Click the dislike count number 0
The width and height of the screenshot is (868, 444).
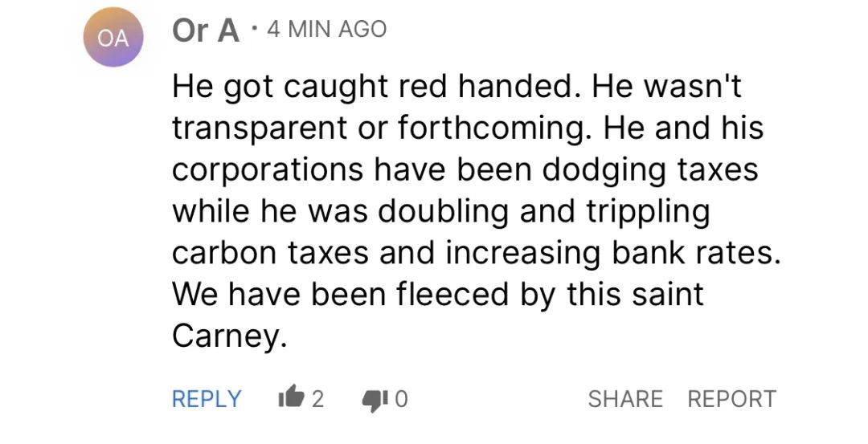click(401, 399)
